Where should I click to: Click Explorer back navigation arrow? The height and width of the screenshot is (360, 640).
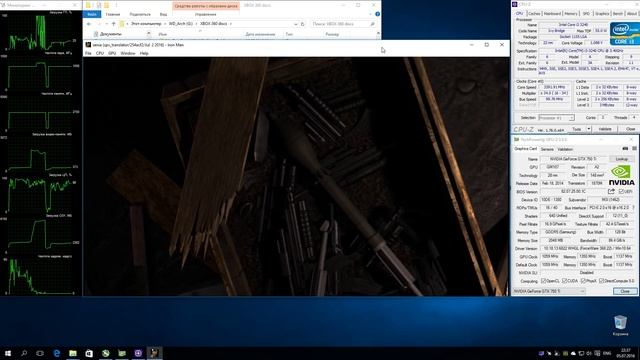[89, 24]
